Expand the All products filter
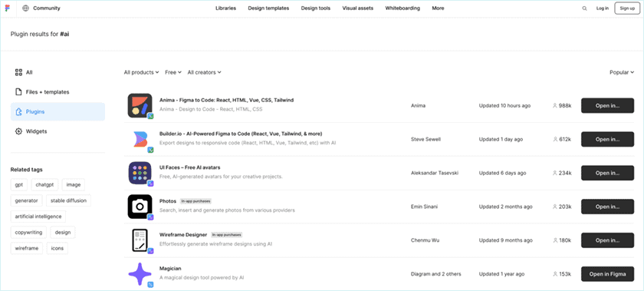This screenshot has width=644, height=291. coord(141,72)
